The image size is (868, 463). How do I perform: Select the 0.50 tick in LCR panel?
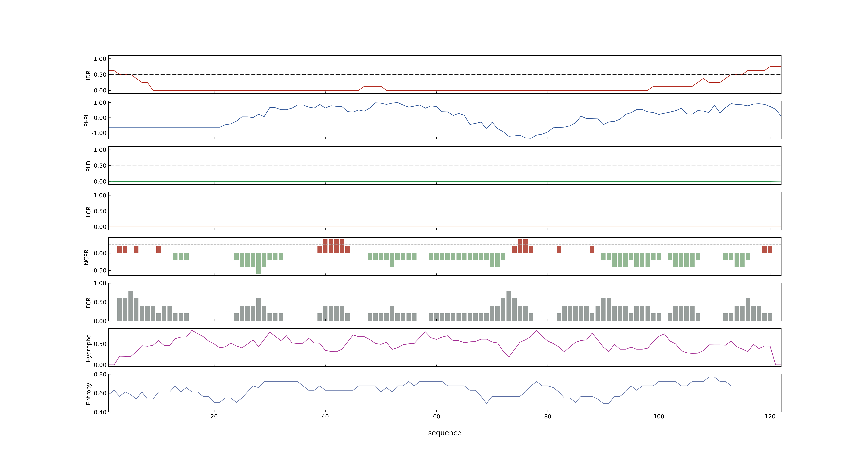point(100,211)
